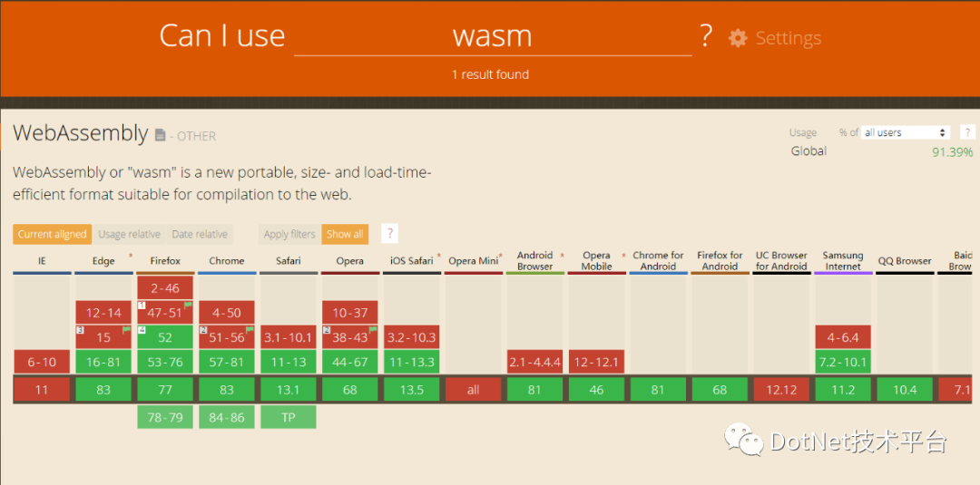Click the question mark after search field

[x=706, y=36]
